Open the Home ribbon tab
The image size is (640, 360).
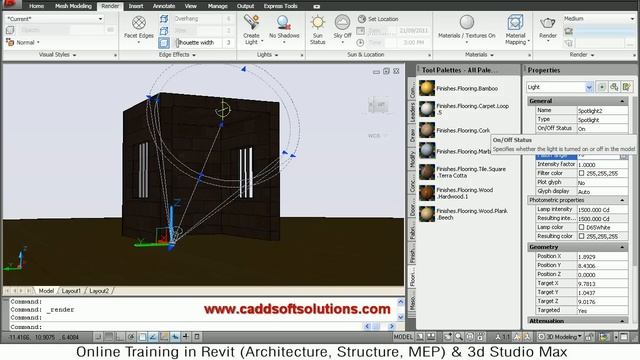(37, 6)
